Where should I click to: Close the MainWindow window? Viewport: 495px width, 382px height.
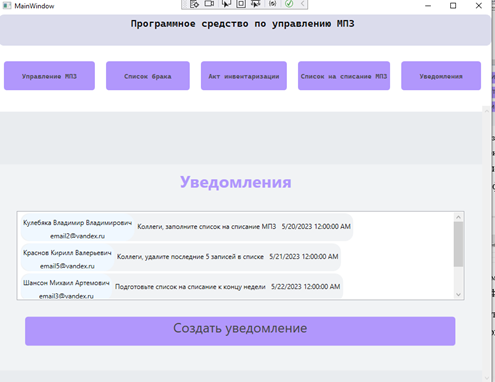[x=479, y=6]
